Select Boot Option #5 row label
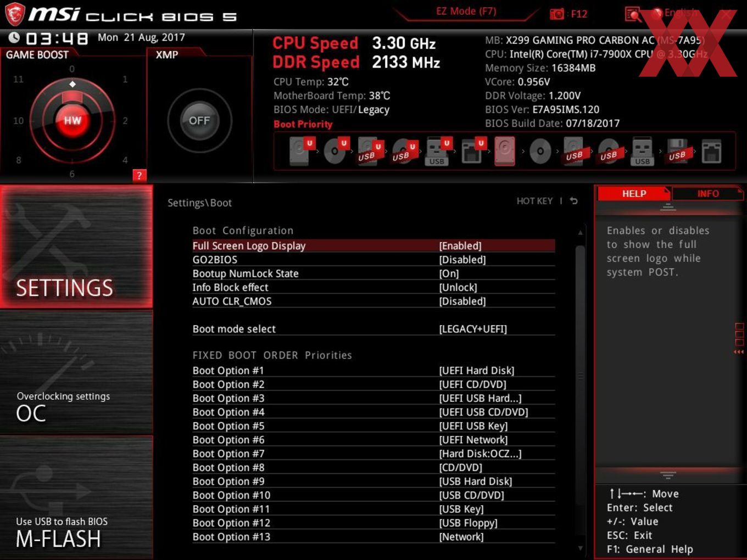Viewport: 747px width, 560px height. click(228, 425)
